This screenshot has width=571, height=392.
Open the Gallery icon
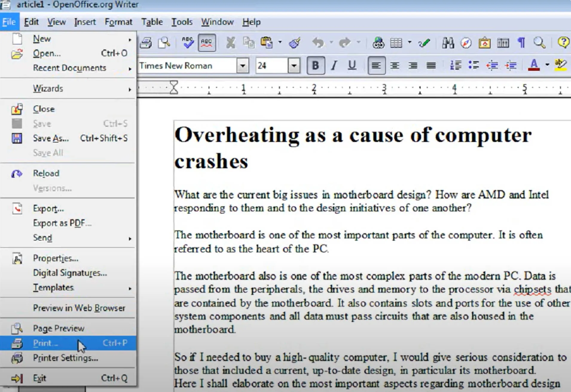(x=485, y=43)
